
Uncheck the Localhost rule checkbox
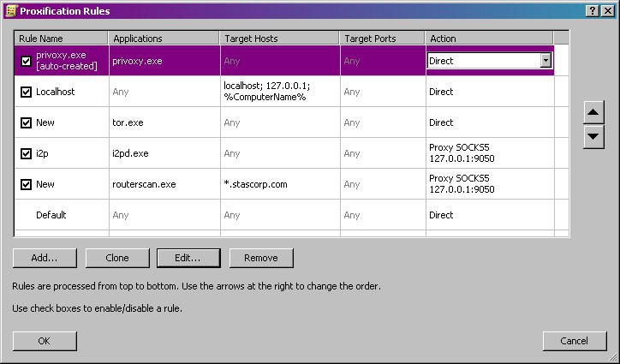(x=26, y=92)
